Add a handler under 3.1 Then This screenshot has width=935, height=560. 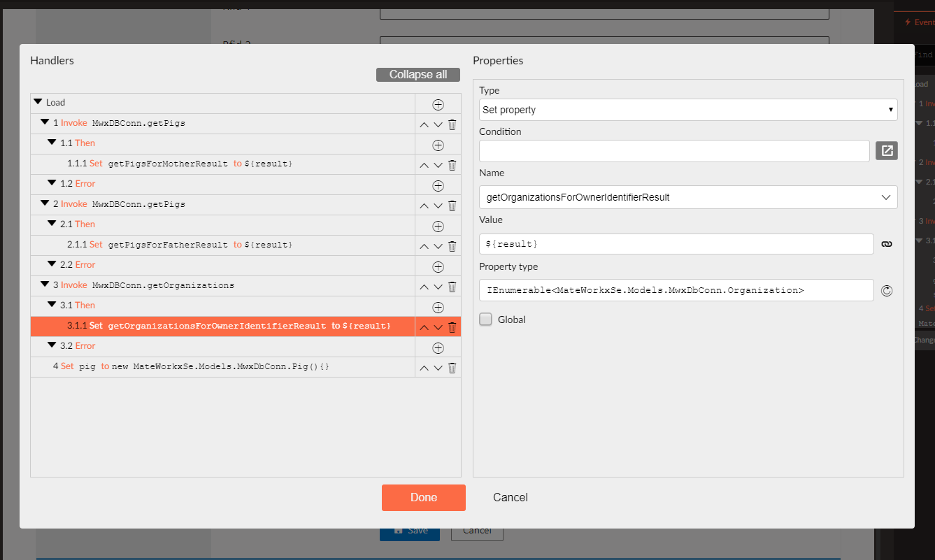[x=438, y=308]
